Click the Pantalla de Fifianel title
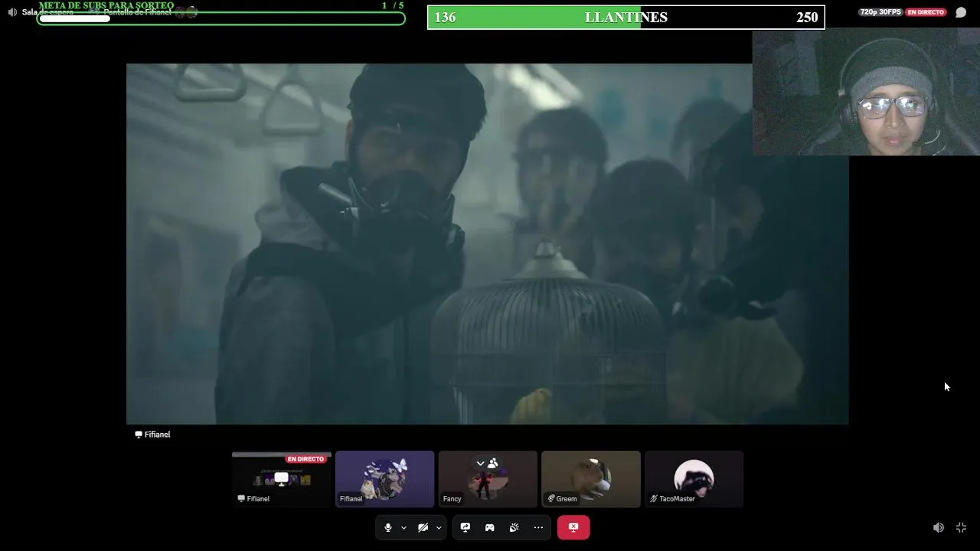The image size is (980, 551). click(137, 12)
